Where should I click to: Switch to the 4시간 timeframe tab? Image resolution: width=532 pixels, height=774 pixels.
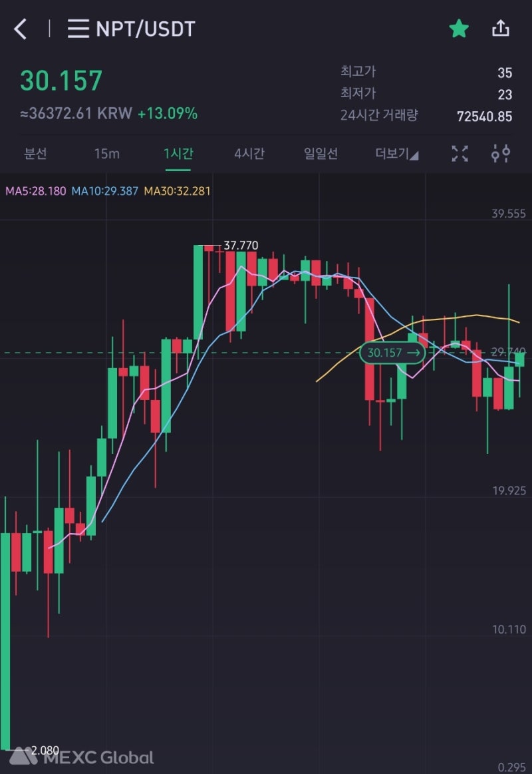(x=248, y=154)
